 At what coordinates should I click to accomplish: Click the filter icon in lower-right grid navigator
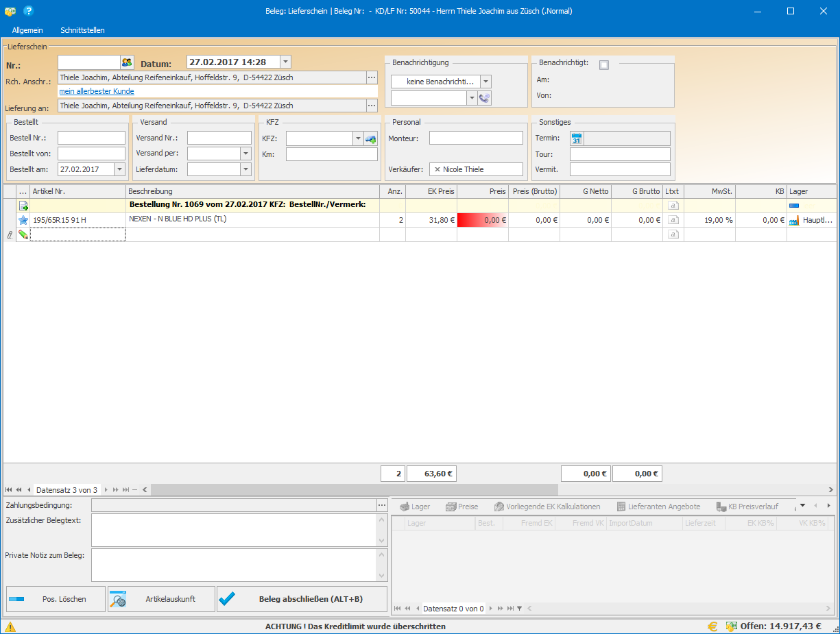(x=519, y=608)
